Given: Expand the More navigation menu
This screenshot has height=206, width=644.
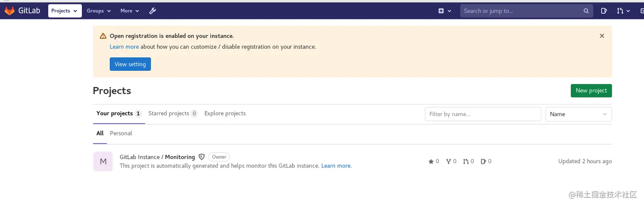Looking at the screenshot, I should point(129,11).
